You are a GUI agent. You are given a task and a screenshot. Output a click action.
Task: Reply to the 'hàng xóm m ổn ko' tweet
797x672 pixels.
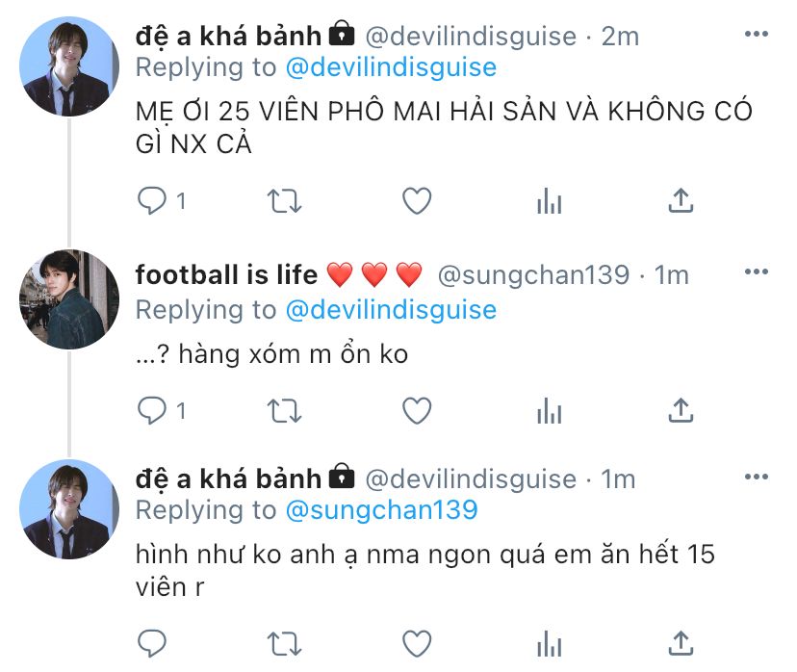pyautogui.click(x=151, y=411)
